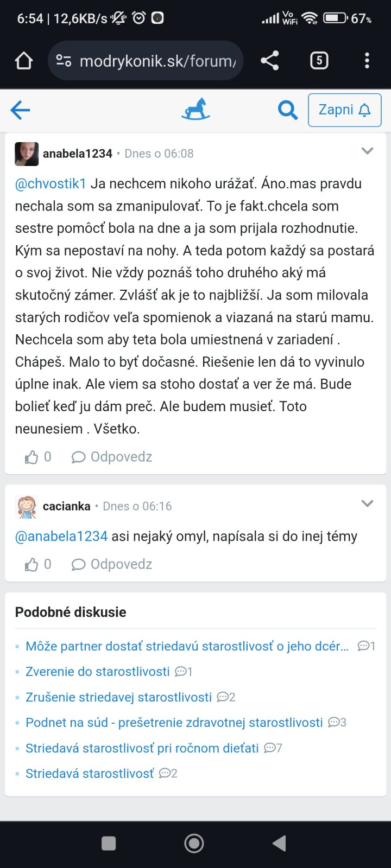Image resolution: width=391 pixels, height=868 pixels.
Task: Open 'Zrušenie striedavej starostlivosti' discussion
Action: (118, 697)
